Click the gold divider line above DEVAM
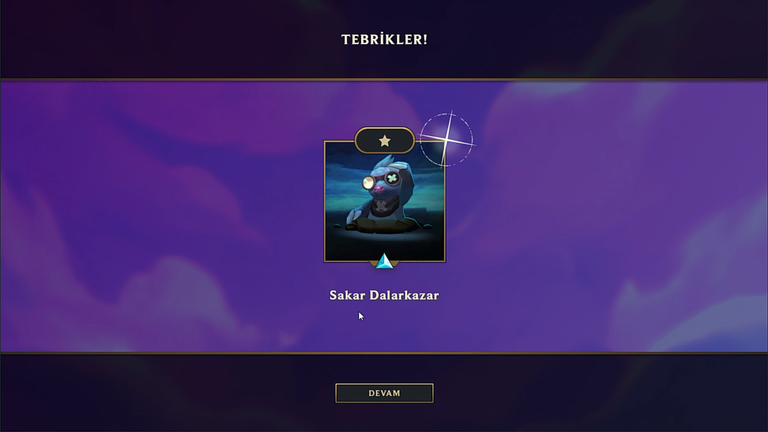768x432 pixels. coord(384,352)
